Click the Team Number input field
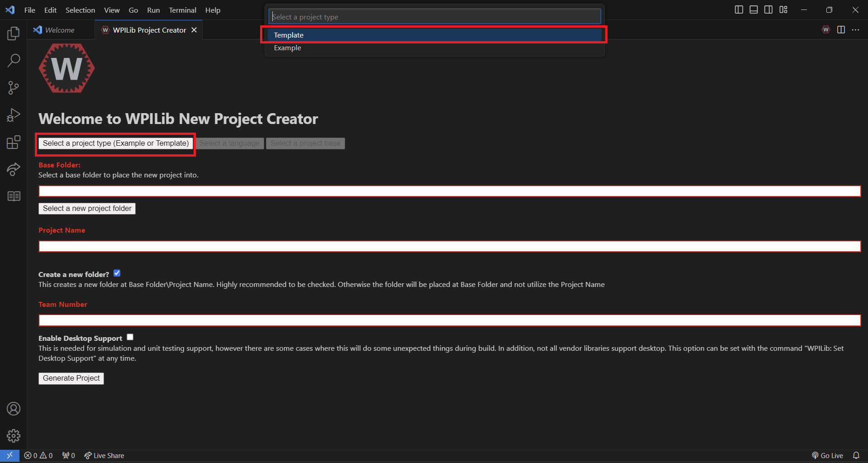This screenshot has height=463, width=868. point(450,320)
